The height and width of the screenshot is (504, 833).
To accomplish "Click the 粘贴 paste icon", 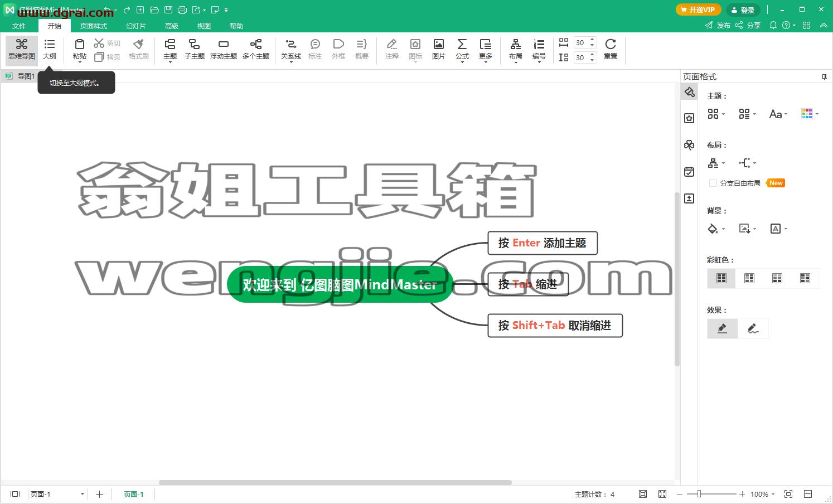I will 80,45.
